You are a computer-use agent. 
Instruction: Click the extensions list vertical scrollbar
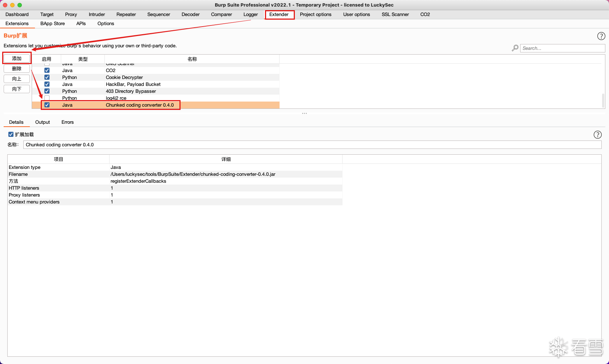coord(603,100)
